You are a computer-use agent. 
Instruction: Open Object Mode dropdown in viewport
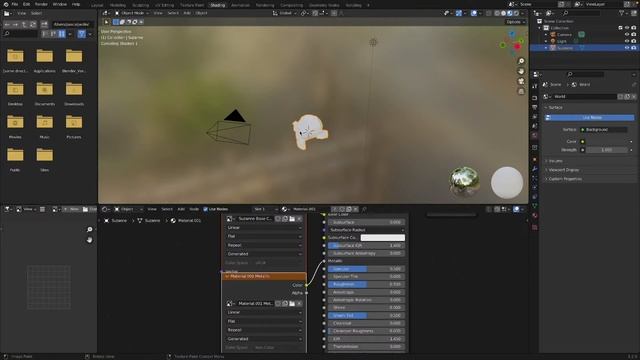[x=131, y=13]
